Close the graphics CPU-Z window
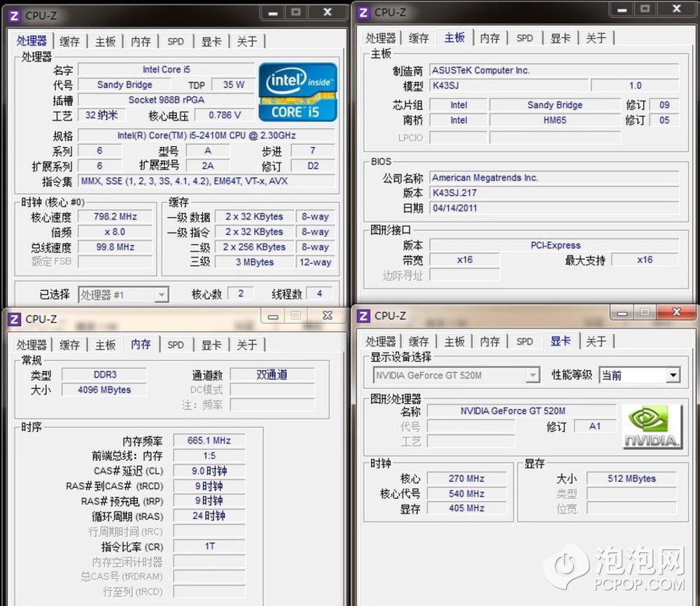 tap(677, 312)
